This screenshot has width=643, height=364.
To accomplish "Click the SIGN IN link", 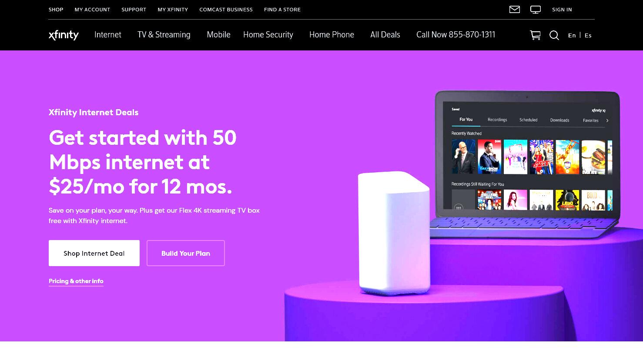I will [x=562, y=10].
